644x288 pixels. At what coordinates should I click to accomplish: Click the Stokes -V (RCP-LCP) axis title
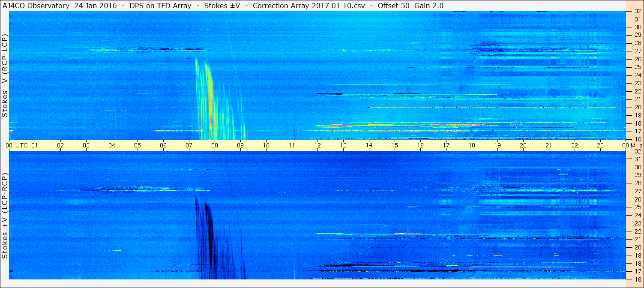click(x=5, y=75)
